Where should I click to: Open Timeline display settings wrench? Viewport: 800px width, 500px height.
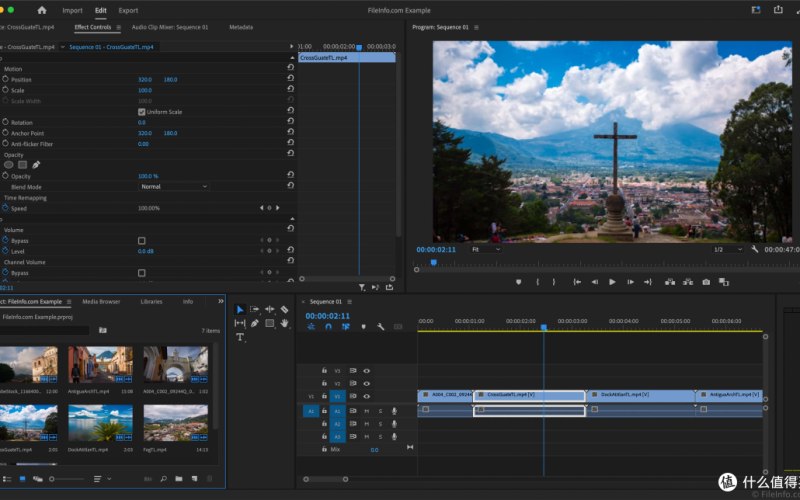pyautogui.click(x=381, y=327)
